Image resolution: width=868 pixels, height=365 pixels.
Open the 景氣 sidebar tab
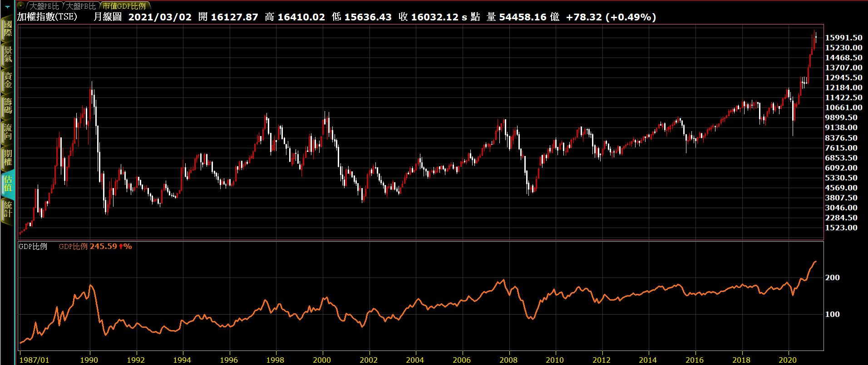click(x=8, y=54)
